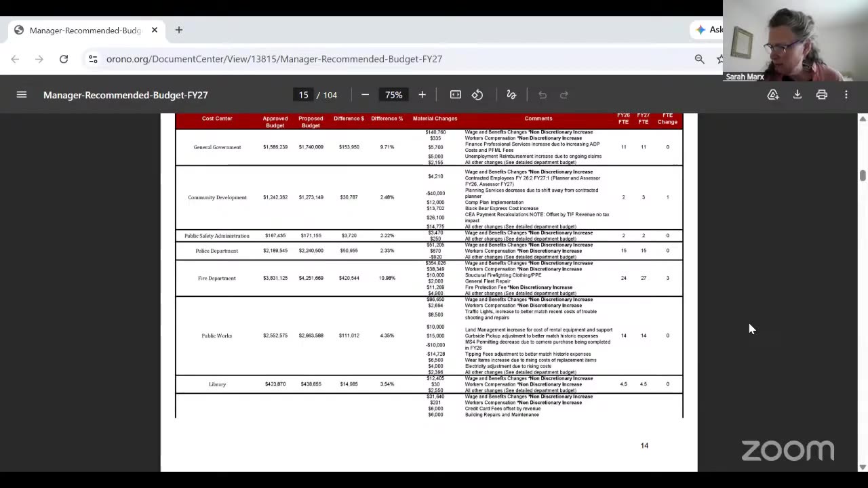The height and width of the screenshot is (488, 868).
Task: Redo the PDF annotation
Action: (x=564, y=95)
